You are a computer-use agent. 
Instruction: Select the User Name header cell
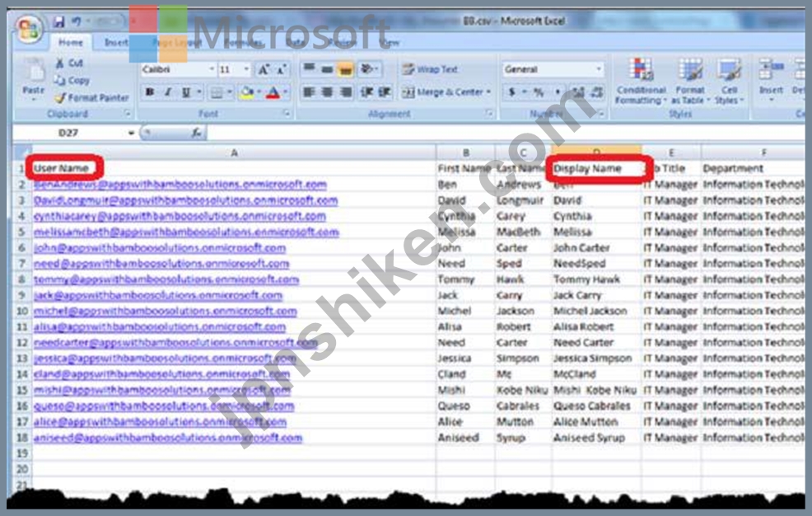[234, 168]
